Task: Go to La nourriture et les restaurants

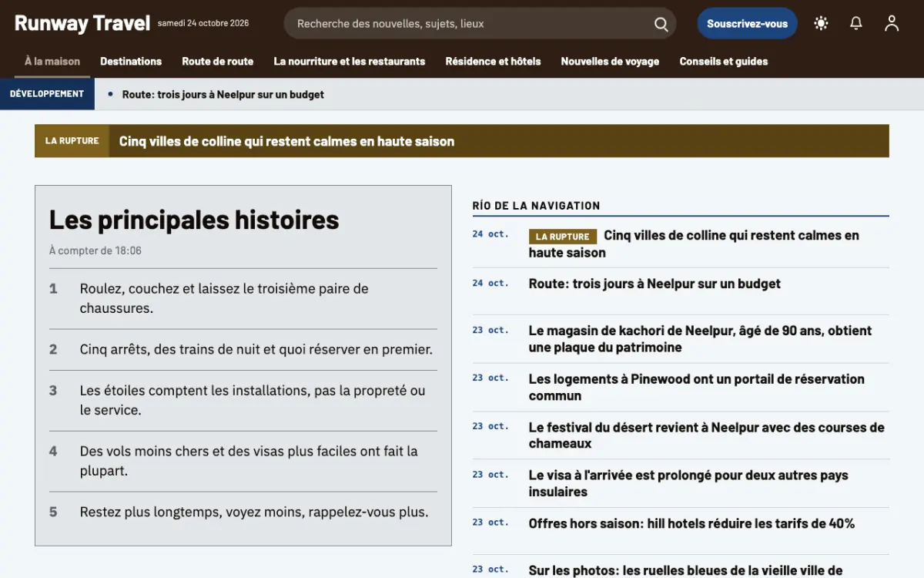Action: tap(350, 61)
